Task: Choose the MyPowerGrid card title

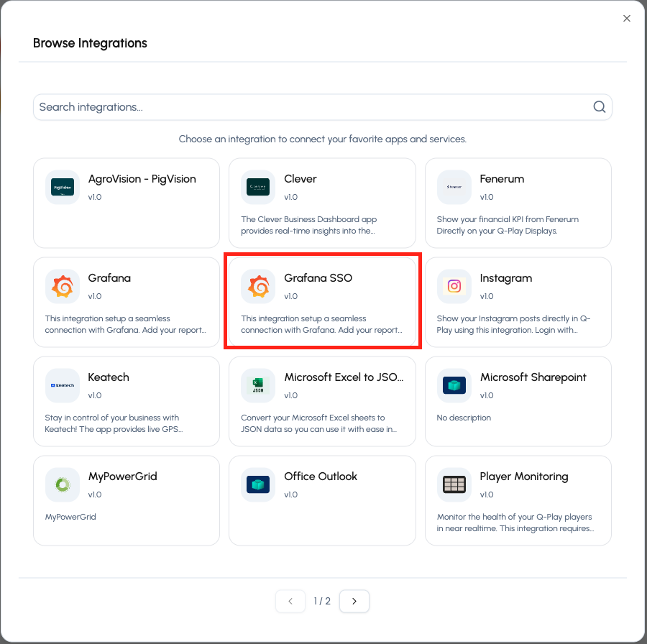Action: click(122, 477)
